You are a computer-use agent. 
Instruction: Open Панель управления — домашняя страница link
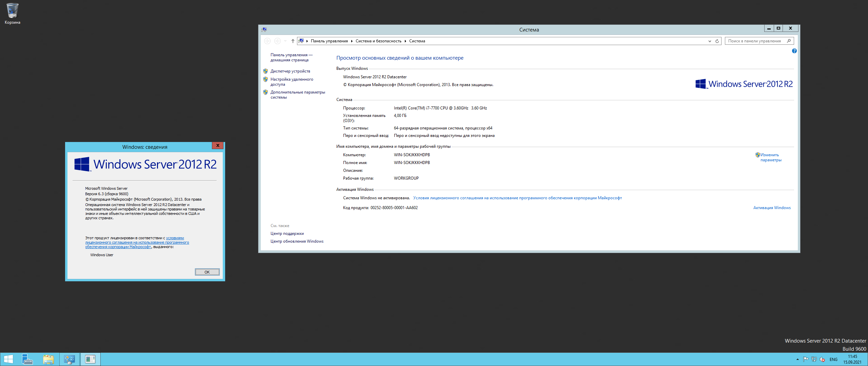[291, 57]
